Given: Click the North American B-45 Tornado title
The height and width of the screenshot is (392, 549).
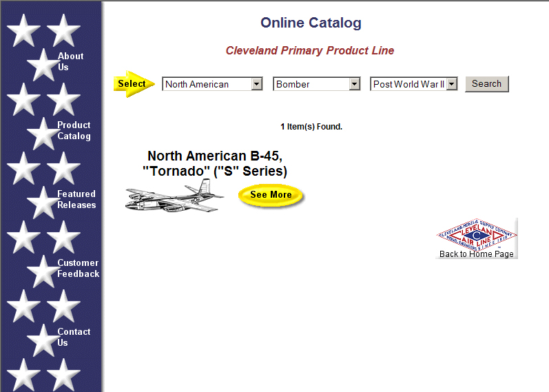Looking at the screenshot, I should click(x=214, y=163).
